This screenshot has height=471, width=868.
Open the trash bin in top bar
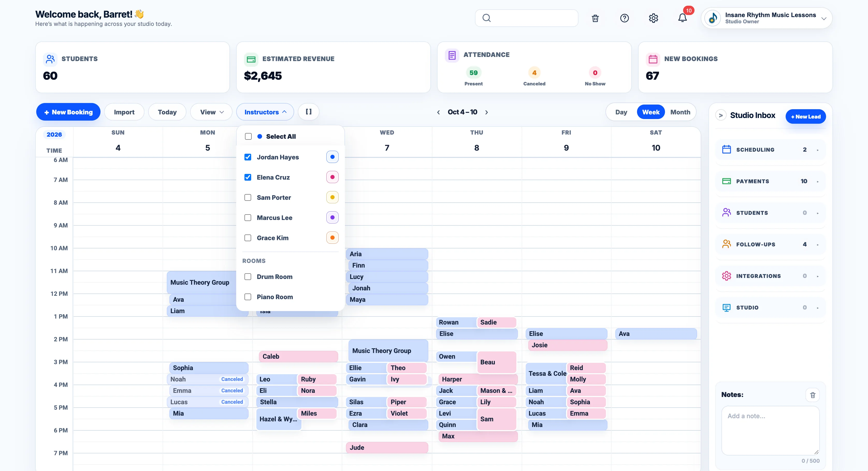[595, 18]
